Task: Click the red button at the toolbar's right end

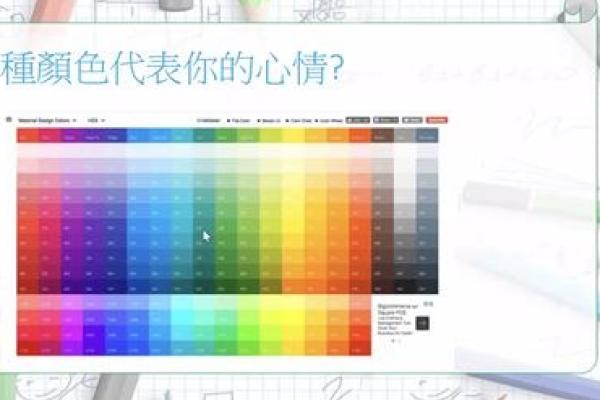Action: (x=436, y=119)
